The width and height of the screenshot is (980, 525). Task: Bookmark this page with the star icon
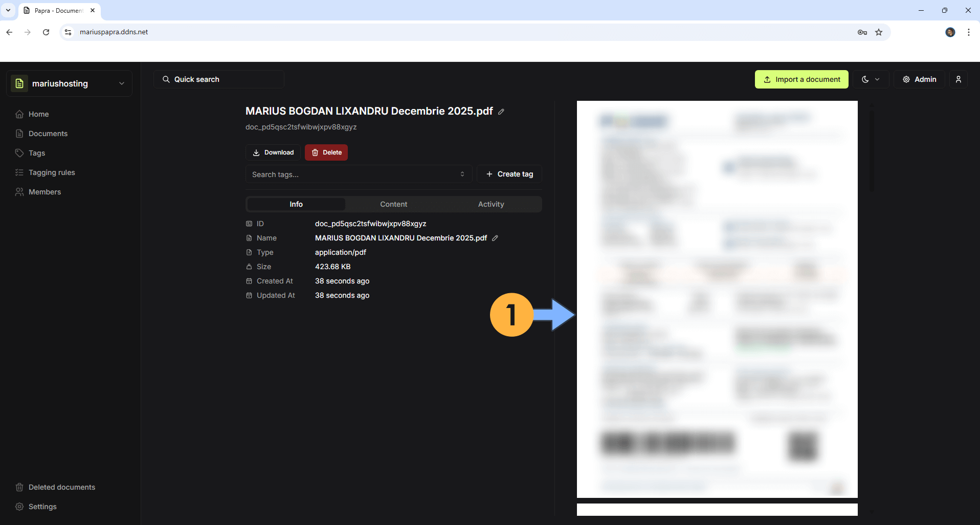(x=879, y=32)
